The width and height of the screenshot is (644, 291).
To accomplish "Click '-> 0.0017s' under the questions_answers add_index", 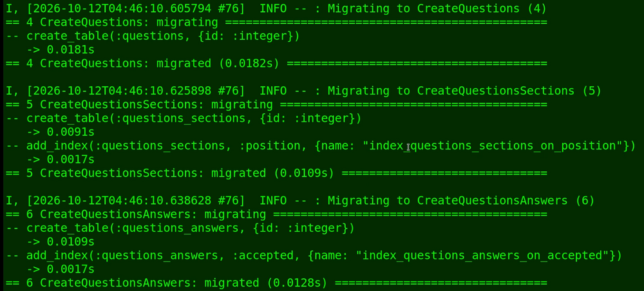I will pyautogui.click(x=61, y=269).
